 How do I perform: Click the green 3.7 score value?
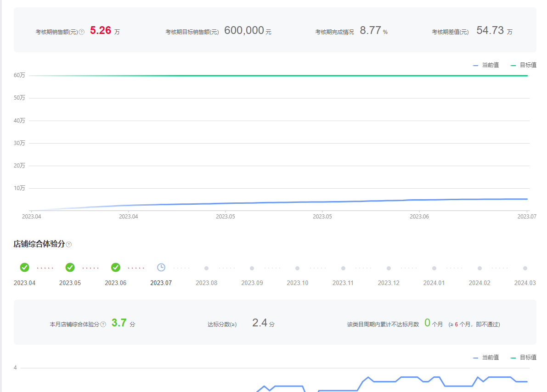[x=119, y=323]
